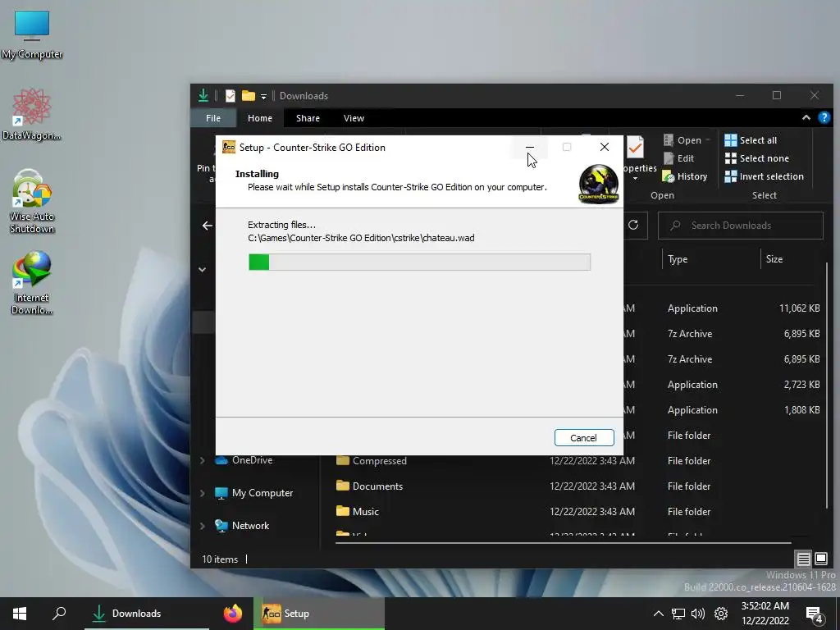Open the DataWagon desktop shortcut
Viewport: 840px width, 630px height.
click(32, 115)
